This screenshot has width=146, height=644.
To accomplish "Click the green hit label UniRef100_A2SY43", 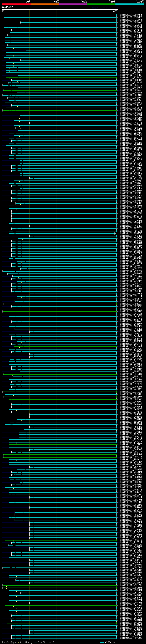I will pyautogui.click(x=131, y=90).
